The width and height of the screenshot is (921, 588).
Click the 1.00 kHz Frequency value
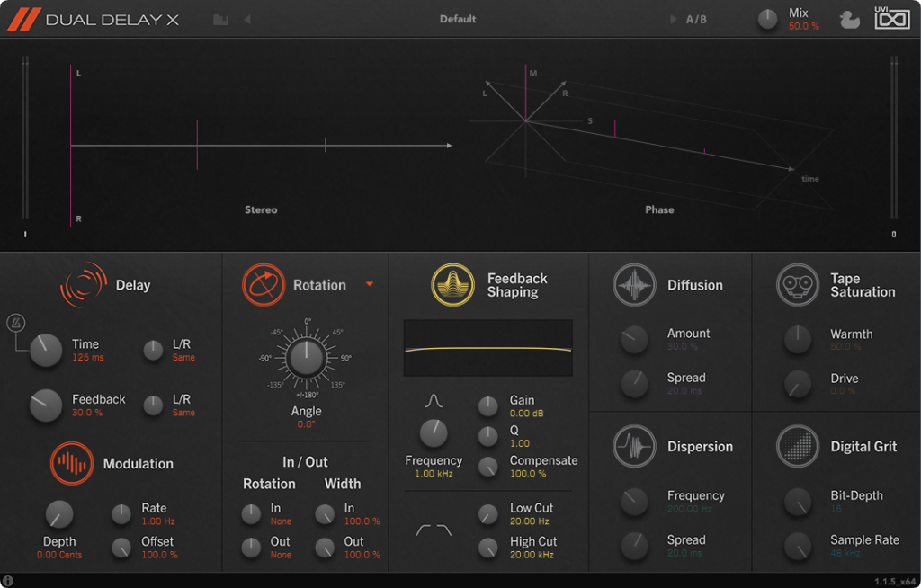click(x=434, y=474)
